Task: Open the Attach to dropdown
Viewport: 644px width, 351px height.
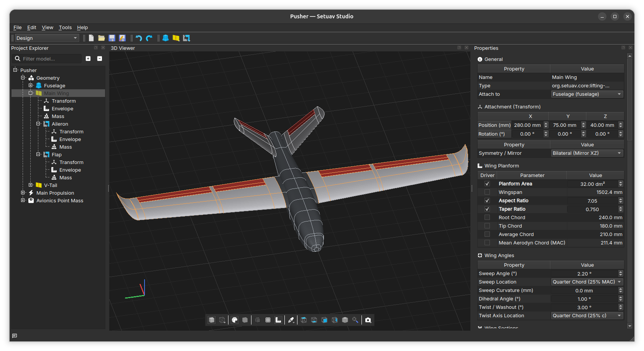Action: 587,94
